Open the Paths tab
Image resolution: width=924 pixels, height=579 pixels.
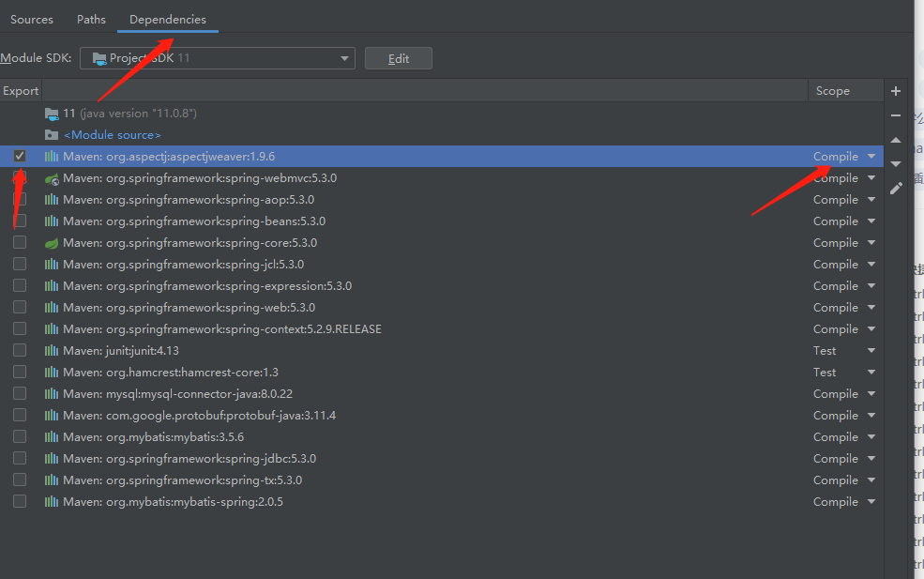click(90, 19)
